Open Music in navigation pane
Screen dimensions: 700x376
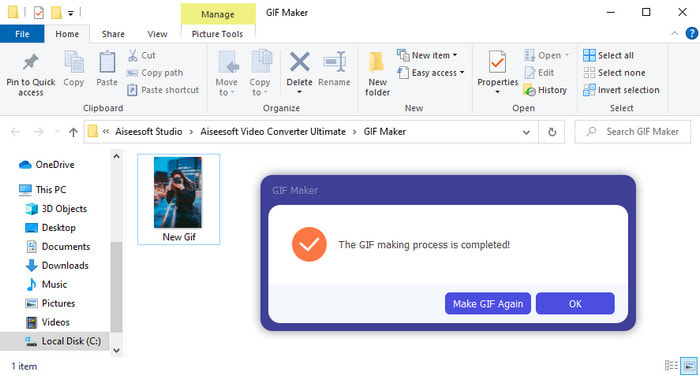(x=46, y=284)
